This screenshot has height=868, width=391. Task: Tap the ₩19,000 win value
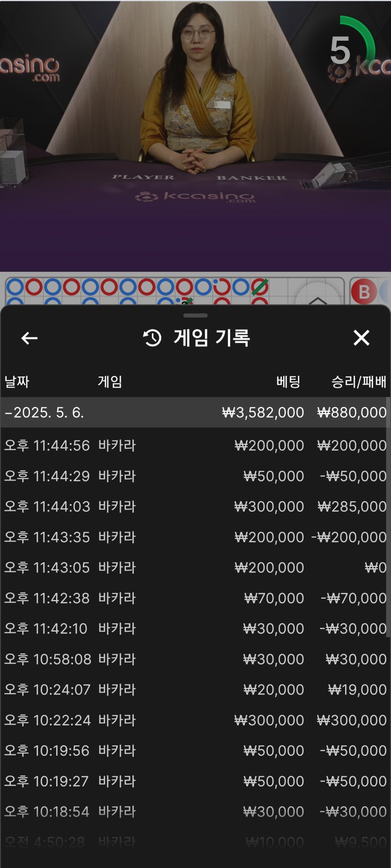(x=357, y=689)
